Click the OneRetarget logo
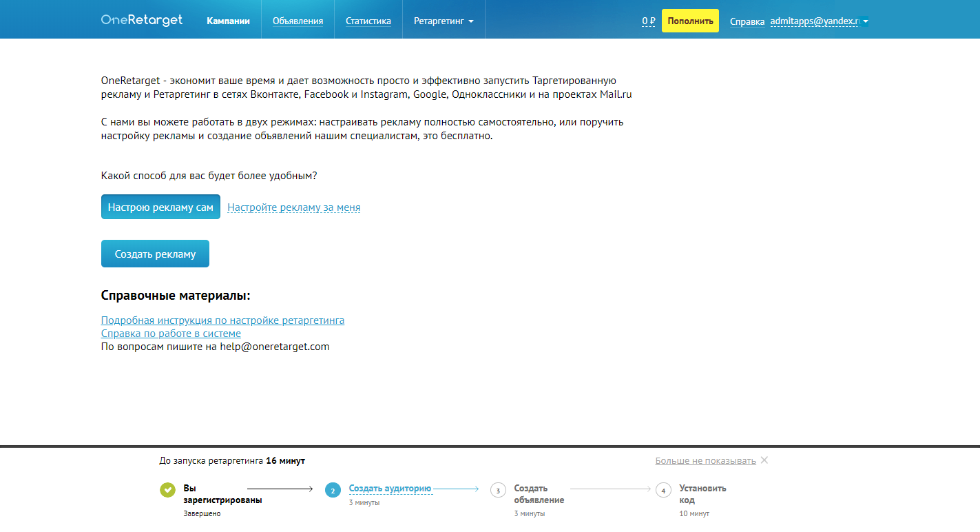The height and width of the screenshot is (532, 980). (141, 19)
